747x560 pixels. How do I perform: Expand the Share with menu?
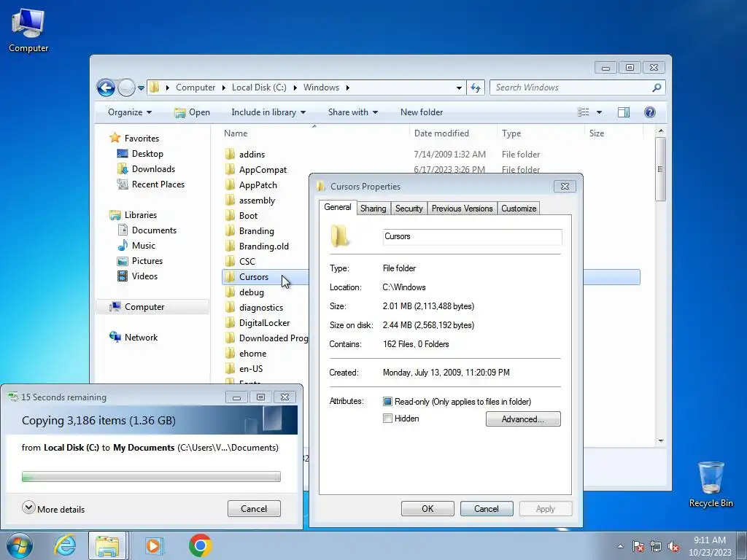[352, 112]
